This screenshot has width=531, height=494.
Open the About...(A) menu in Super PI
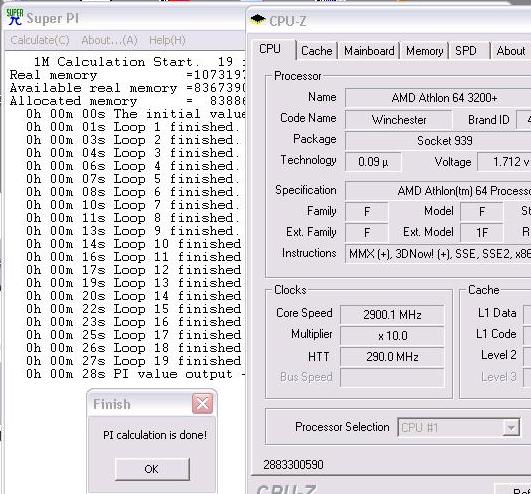pyautogui.click(x=109, y=40)
